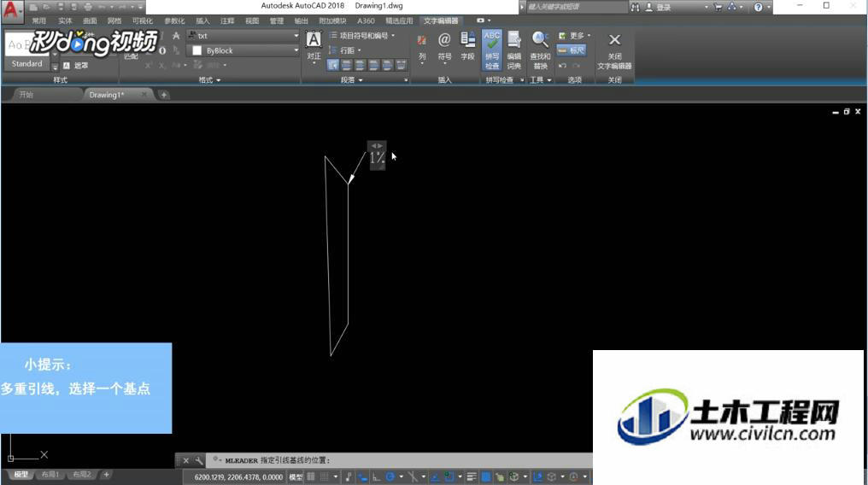Viewport: 868px width, 485px height.
Task: Expand the Paragraph (段落) panel
Action: 351,79
